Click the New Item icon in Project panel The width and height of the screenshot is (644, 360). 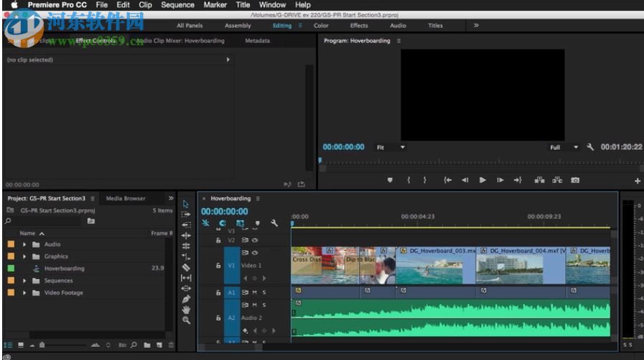(159, 345)
